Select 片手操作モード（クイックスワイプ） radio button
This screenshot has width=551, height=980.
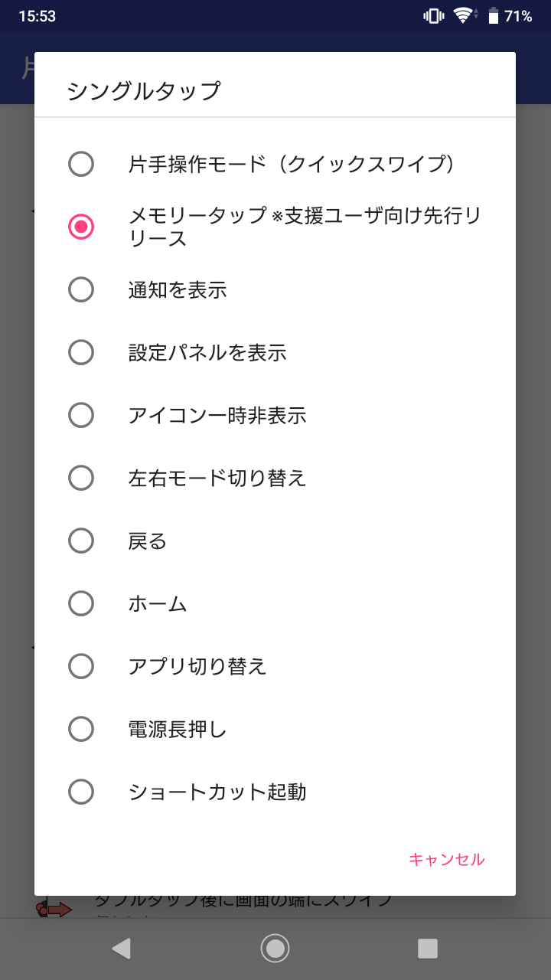click(x=81, y=164)
